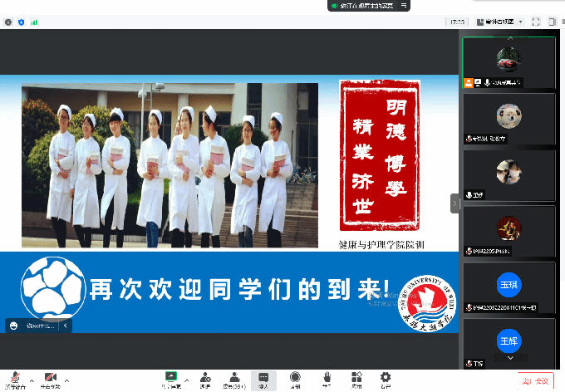Open the chat panel

(264, 378)
